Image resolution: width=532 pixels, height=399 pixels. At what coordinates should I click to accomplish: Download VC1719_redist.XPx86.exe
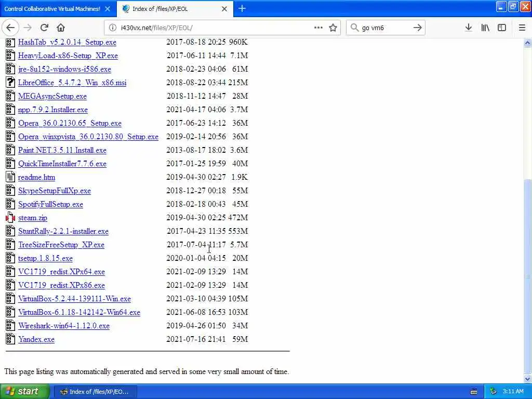click(x=61, y=285)
